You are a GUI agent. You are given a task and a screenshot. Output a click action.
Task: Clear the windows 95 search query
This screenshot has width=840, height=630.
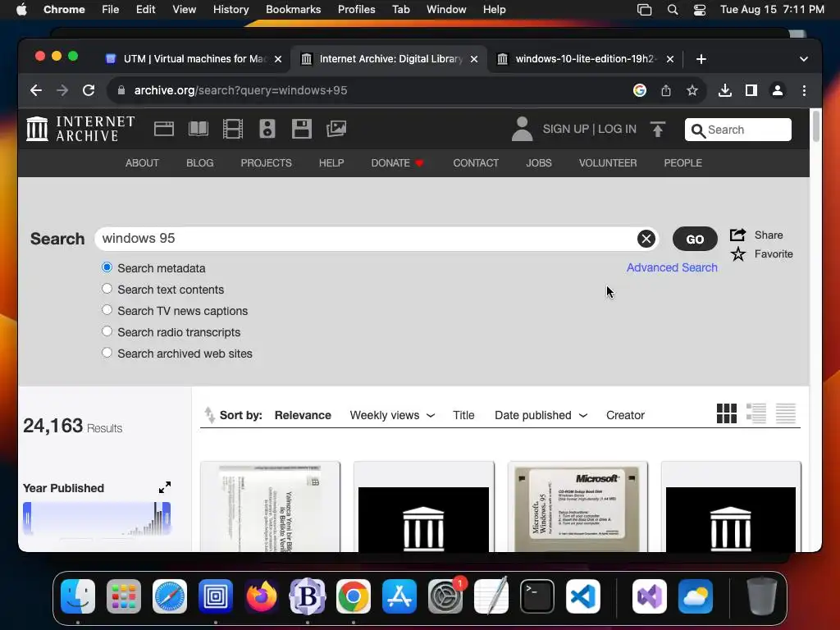point(646,239)
